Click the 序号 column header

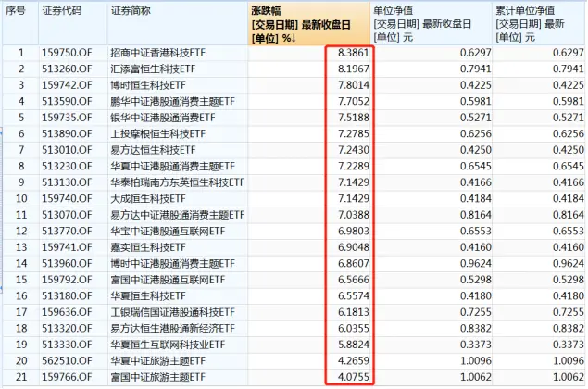point(20,24)
